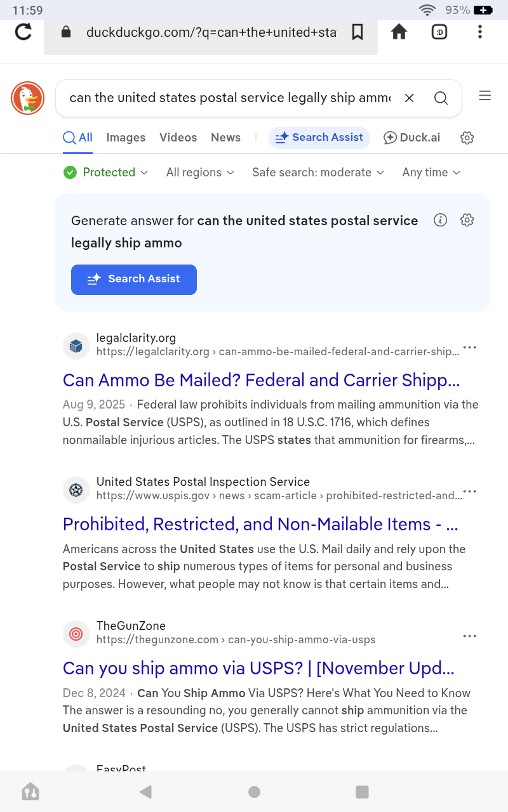508x812 pixels.
Task: Clear the search query text
Action: coord(410,98)
